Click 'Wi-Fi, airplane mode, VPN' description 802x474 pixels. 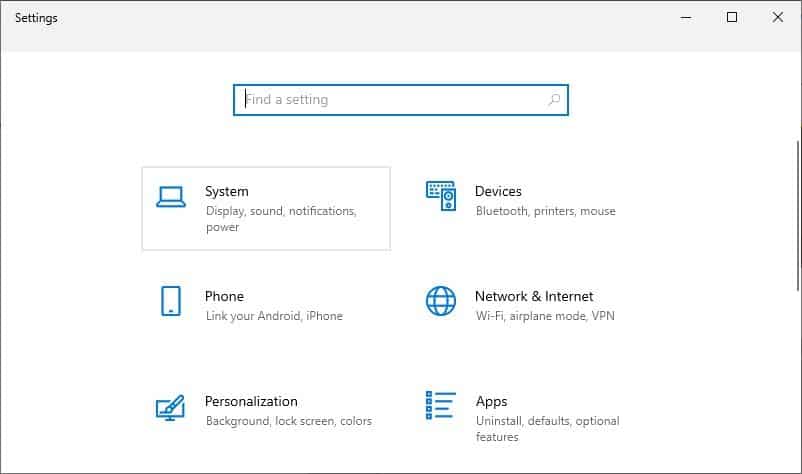point(545,316)
